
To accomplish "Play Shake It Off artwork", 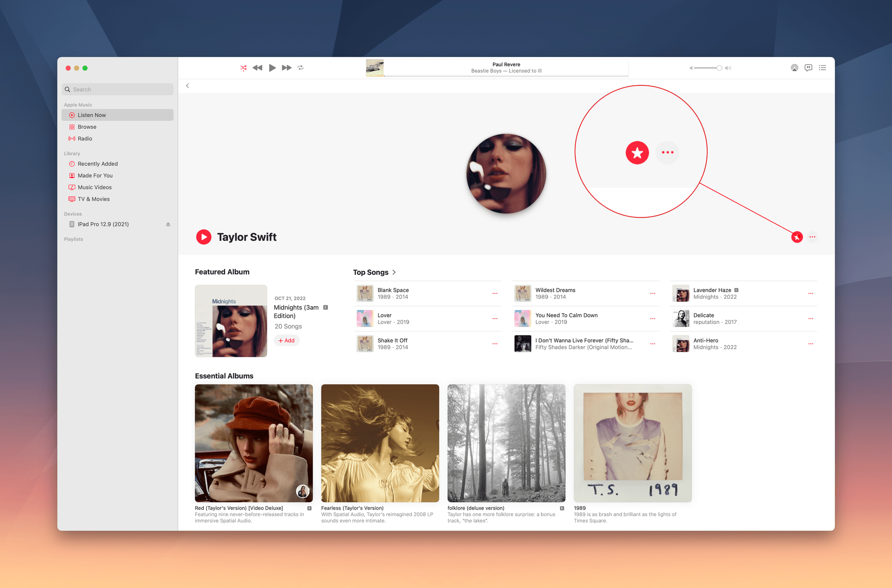I will pyautogui.click(x=365, y=344).
